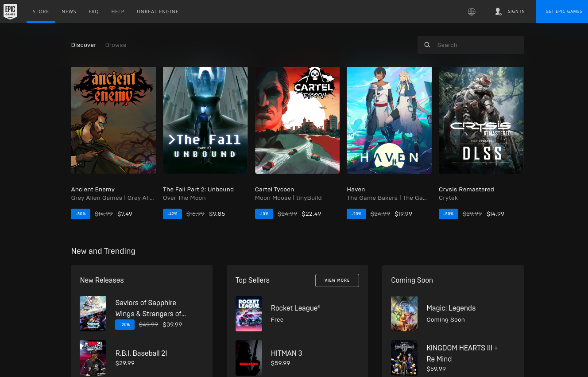Click the Saviors of Sapphire Wings title
Image resolution: width=588 pixels, height=377 pixels.
point(151,308)
